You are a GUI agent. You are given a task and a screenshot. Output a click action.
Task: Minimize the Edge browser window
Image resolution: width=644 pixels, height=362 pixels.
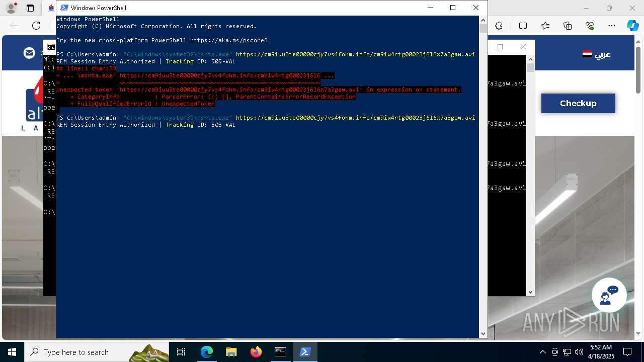pyautogui.click(x=586, y=8)
